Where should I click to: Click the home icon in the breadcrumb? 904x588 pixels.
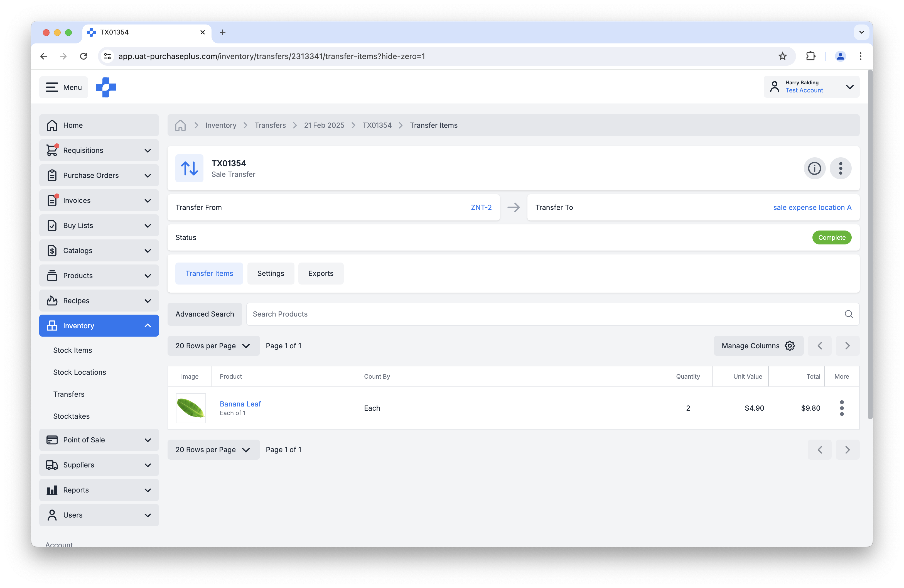pyautogui.click(x=180, y=125)
